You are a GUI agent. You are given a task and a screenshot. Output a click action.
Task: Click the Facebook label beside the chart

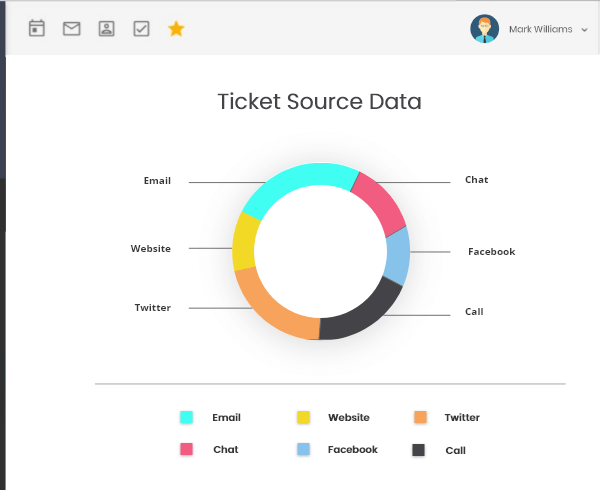tap(492, 252)
